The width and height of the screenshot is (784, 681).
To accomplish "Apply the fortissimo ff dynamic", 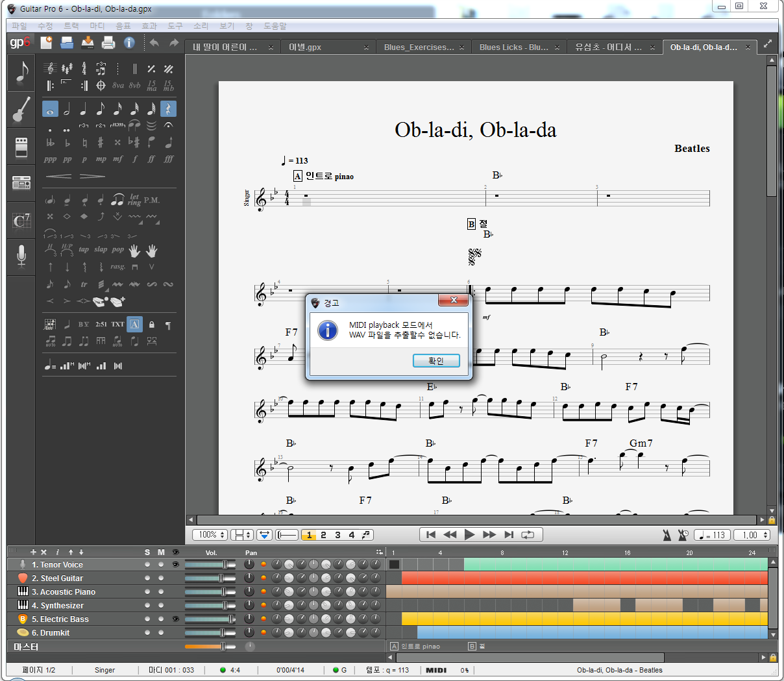I will click(x=151, y=159).
